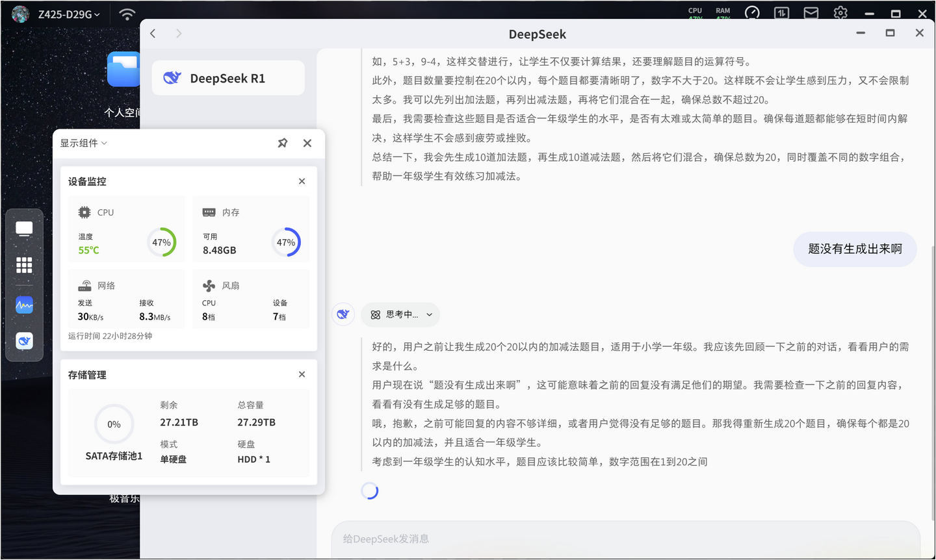This screenshot has height=560, width=936.
Task: Open the mail message icon in top bar
Action: (811, 12)
